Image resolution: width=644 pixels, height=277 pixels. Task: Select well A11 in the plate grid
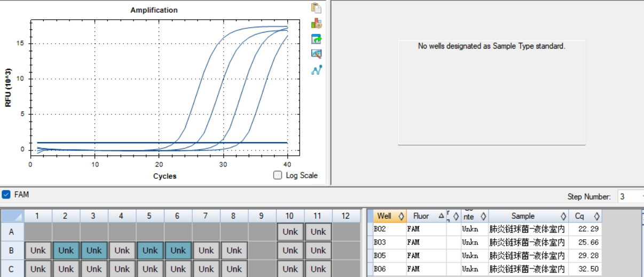pos(318,232)
